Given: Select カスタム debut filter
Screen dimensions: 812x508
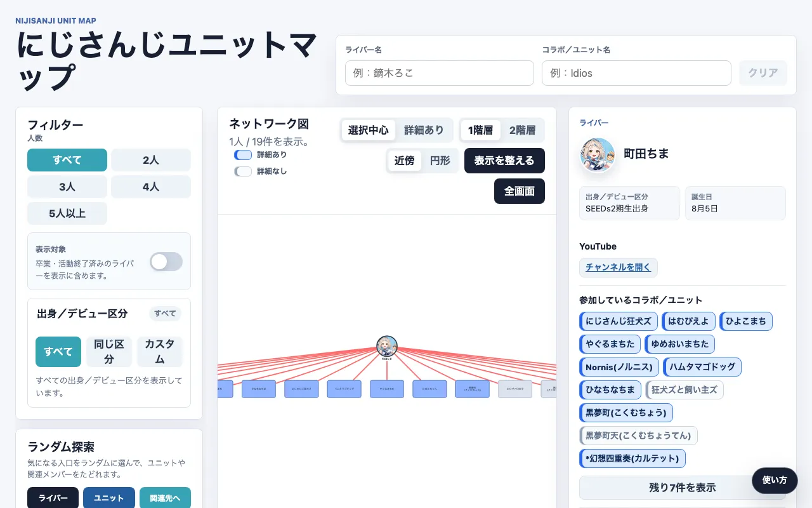Looking at the screenshot, I should [x=160, y=352].
